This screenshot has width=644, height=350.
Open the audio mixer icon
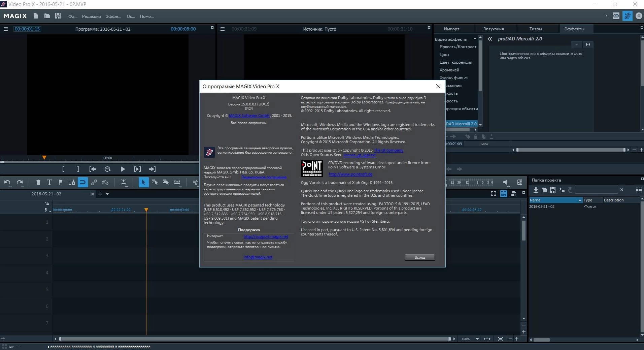pos(520,182)
